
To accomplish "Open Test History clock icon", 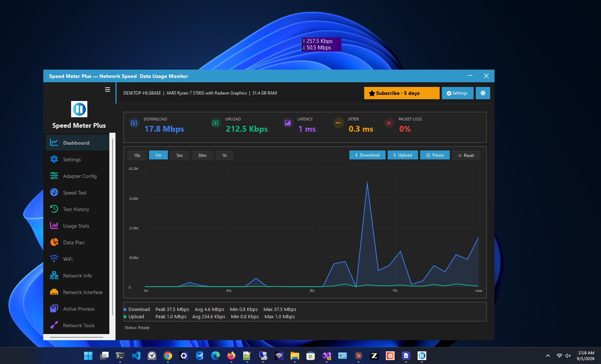I will [54, 209].
